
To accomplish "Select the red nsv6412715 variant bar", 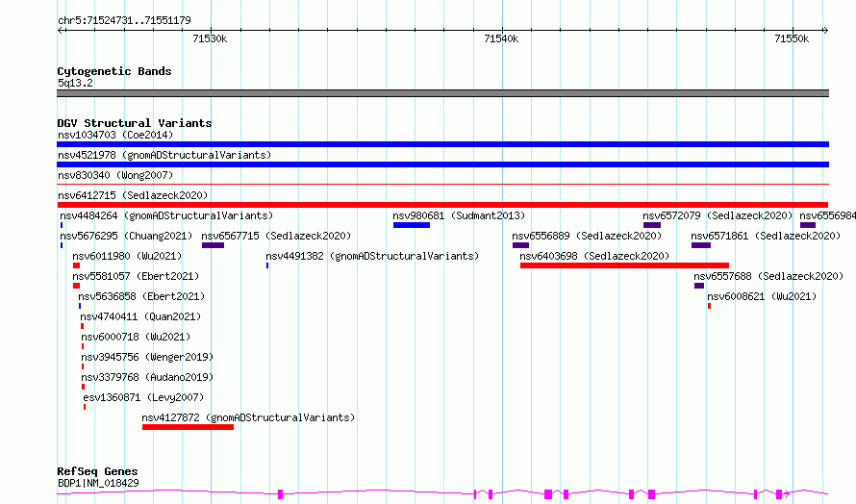I will [x=442, y=205].
